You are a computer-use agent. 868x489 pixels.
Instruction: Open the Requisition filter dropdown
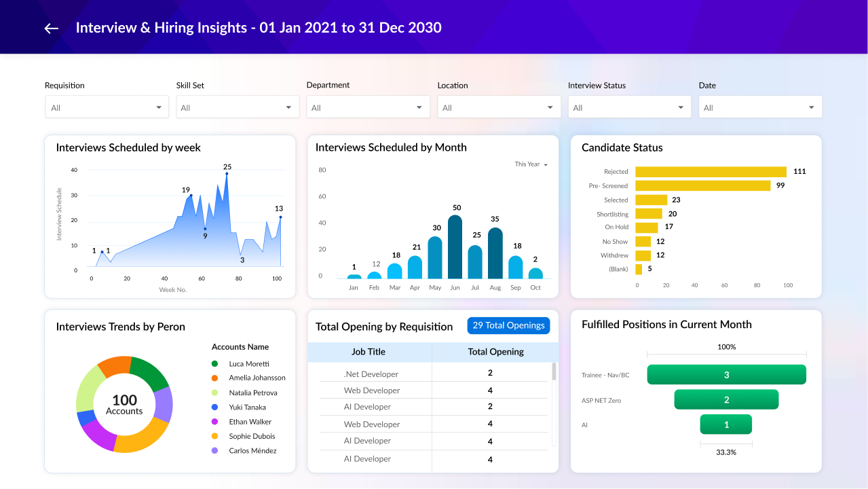click(x=105, y=107)
